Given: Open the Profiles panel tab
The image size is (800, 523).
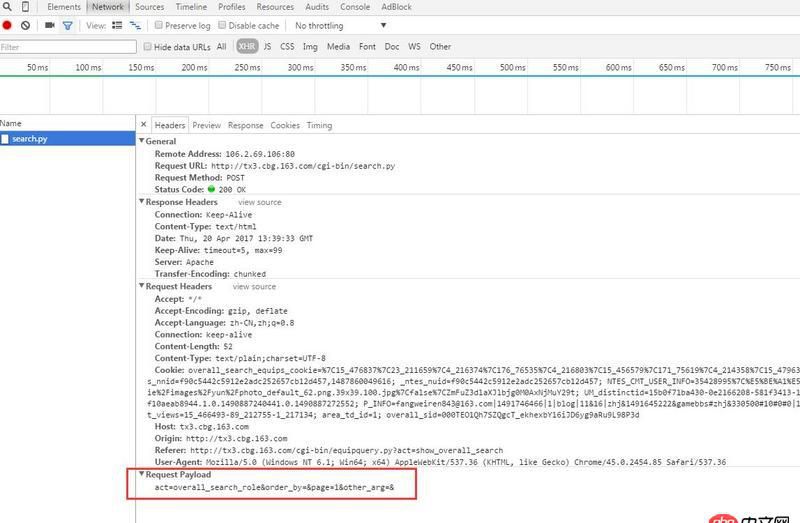Looking at the screenshot, I should coord(232,7).
